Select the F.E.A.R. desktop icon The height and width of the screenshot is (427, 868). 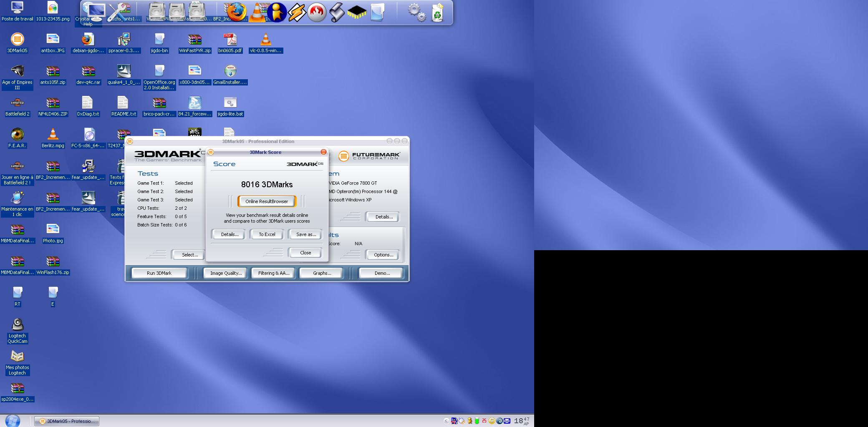pyautogui.click(x=17, y=138)
